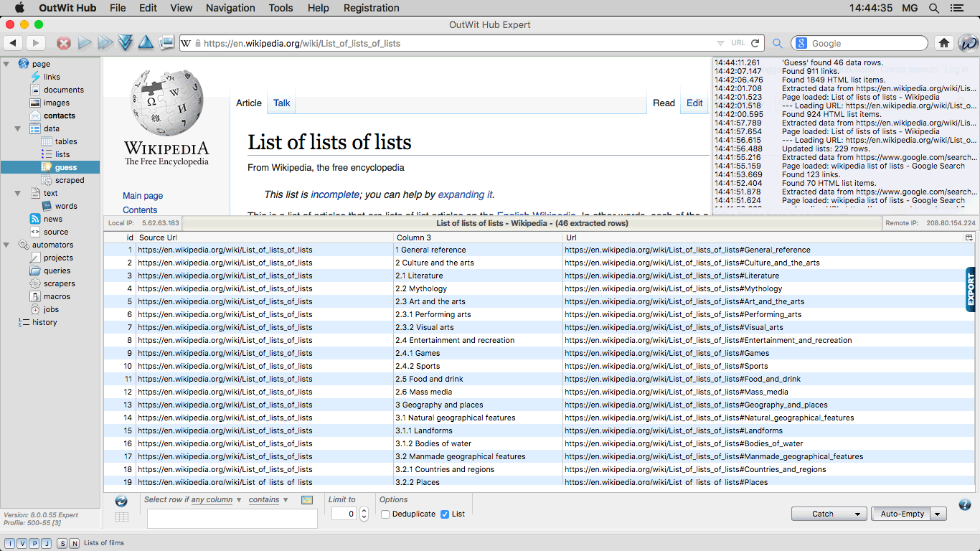The width and height of the screenshot is (980, 551).
Task: Click the reload arrow in URL bar
Action: point(755,43)
